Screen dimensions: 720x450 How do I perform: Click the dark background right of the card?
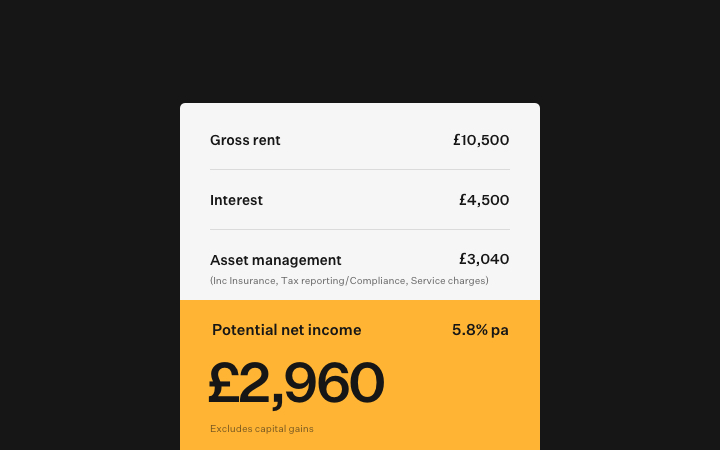coord(630,250)
